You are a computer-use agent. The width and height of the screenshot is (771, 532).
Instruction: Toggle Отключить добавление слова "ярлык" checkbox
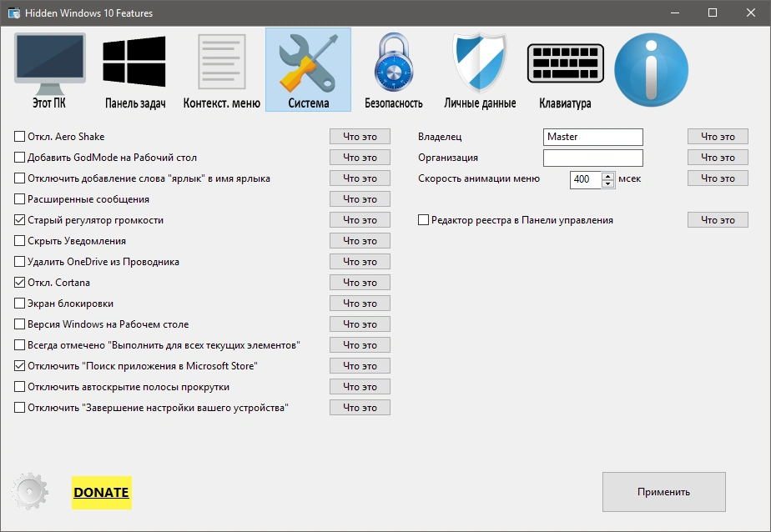pyautogui.click(x=20, y=178)
